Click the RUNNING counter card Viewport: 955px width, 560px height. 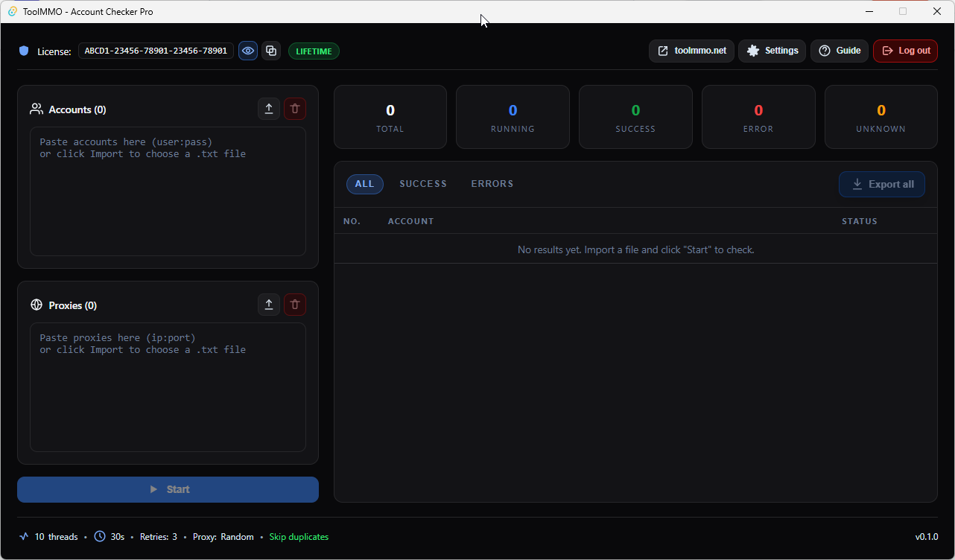click(513, 117)
